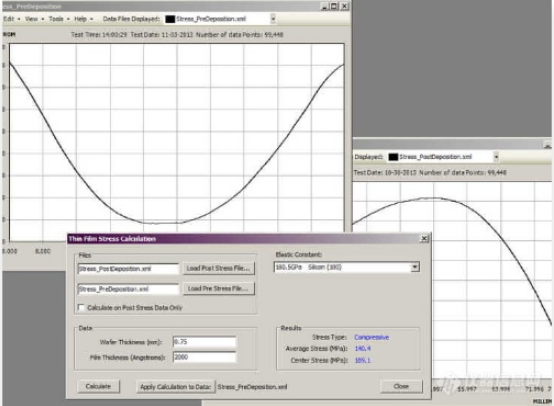Maximize the PreDeposition window
Viewport: 554px width, 406px height.
coord(334,6)
